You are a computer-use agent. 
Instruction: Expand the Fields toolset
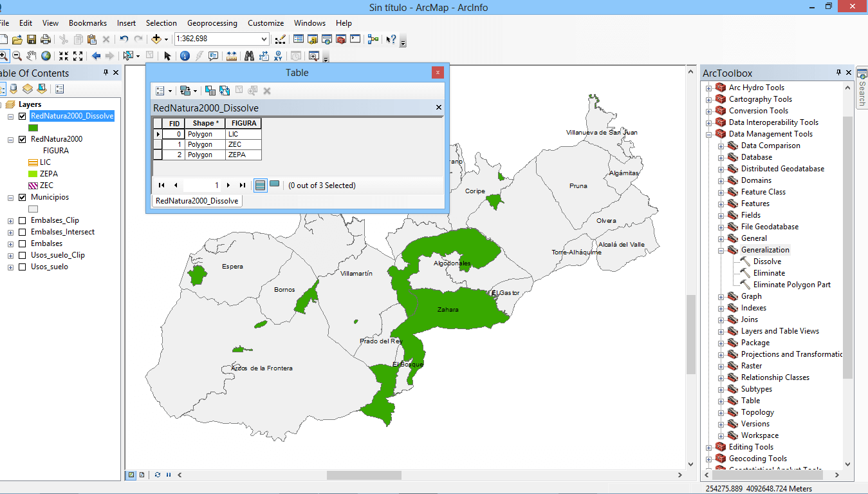click(721, 216)
